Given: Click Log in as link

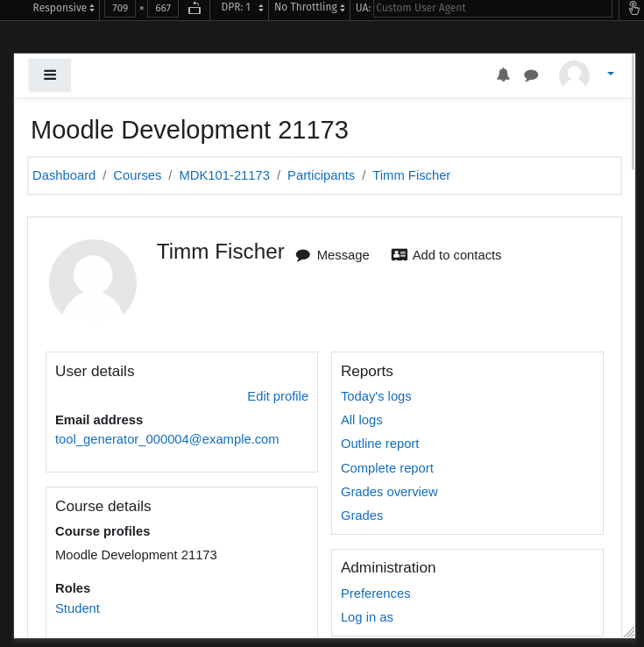Looking at the screenshot, I should (367, 617).
